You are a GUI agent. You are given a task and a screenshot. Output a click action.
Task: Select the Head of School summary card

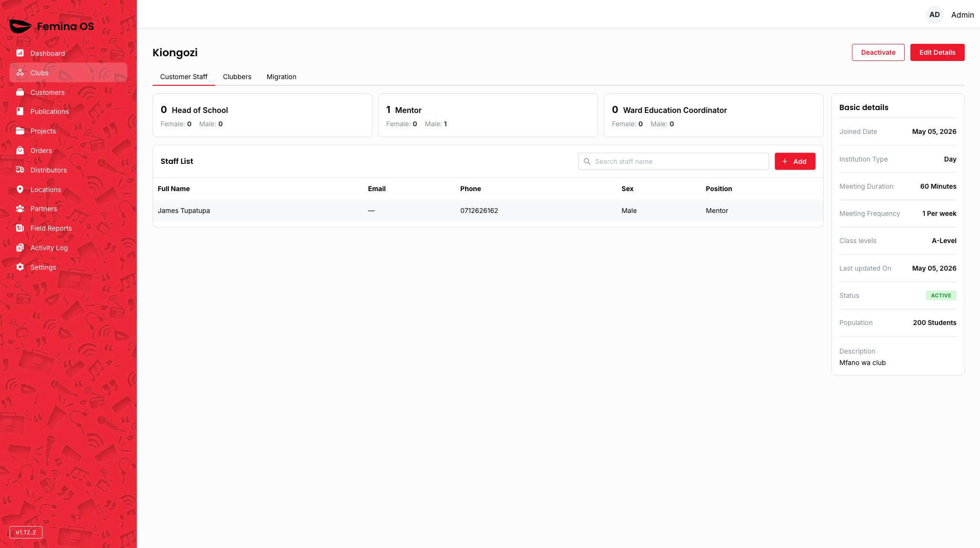point(262,115)
